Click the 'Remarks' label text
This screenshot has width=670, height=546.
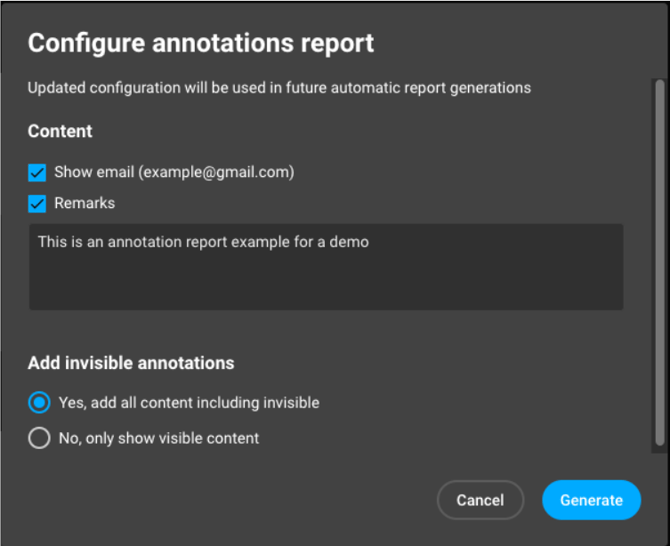(x=85, y=203)
